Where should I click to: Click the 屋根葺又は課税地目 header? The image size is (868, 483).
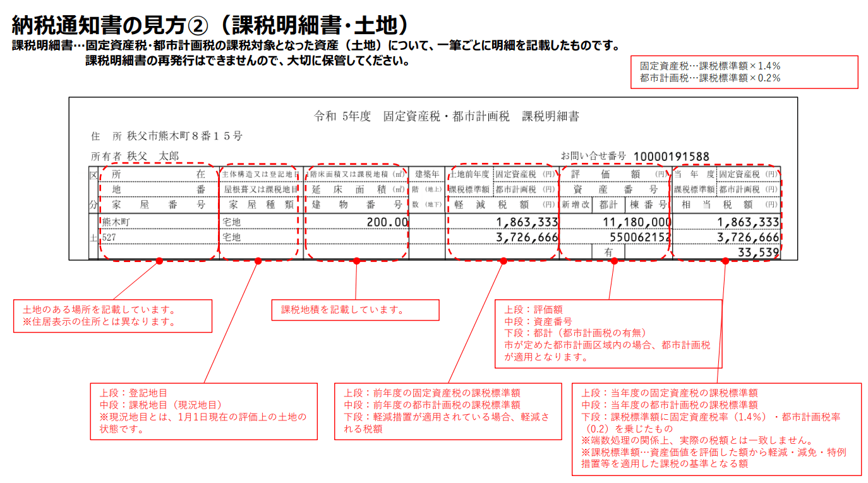260,189
